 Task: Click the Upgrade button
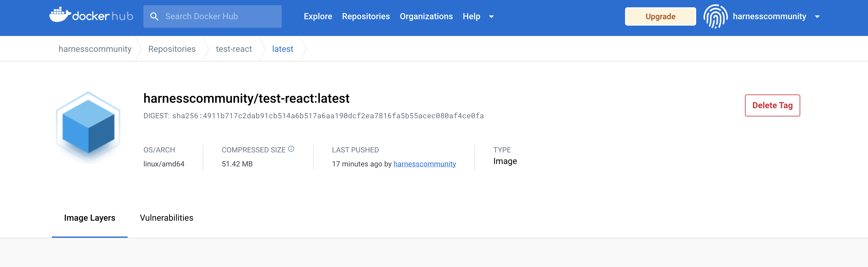click(660, 16)
